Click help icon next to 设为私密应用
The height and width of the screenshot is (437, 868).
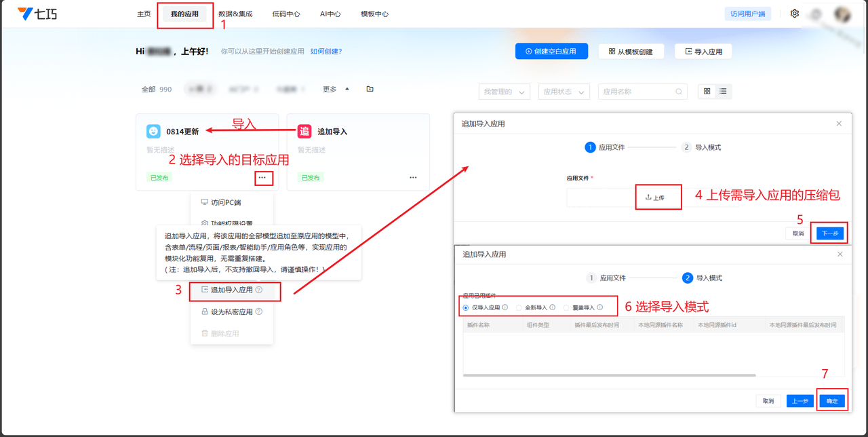[x=259, y=312]
